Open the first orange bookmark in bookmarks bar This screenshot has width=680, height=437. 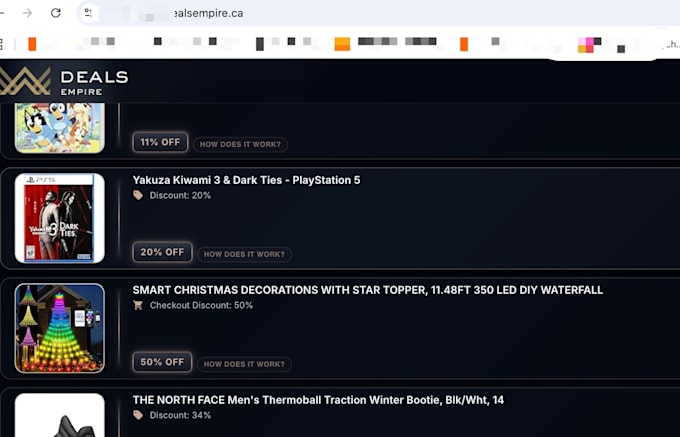pos(32,44)
